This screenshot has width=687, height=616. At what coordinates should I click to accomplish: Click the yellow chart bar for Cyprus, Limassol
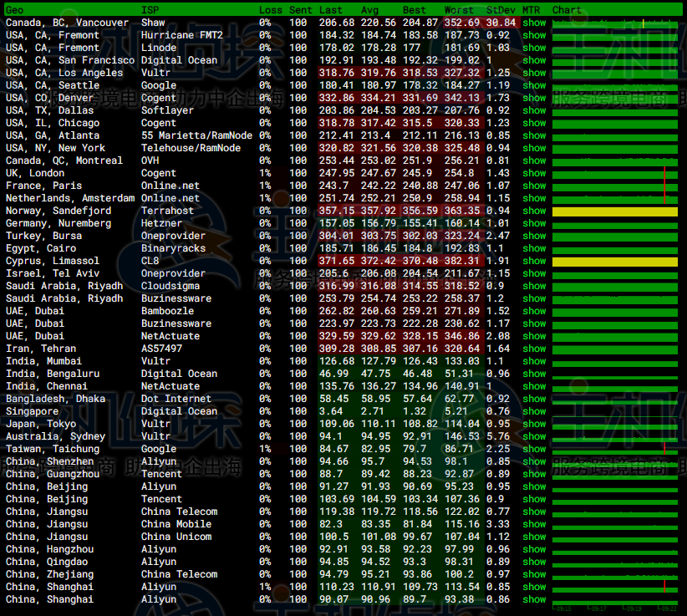click(x=614, y=262)
